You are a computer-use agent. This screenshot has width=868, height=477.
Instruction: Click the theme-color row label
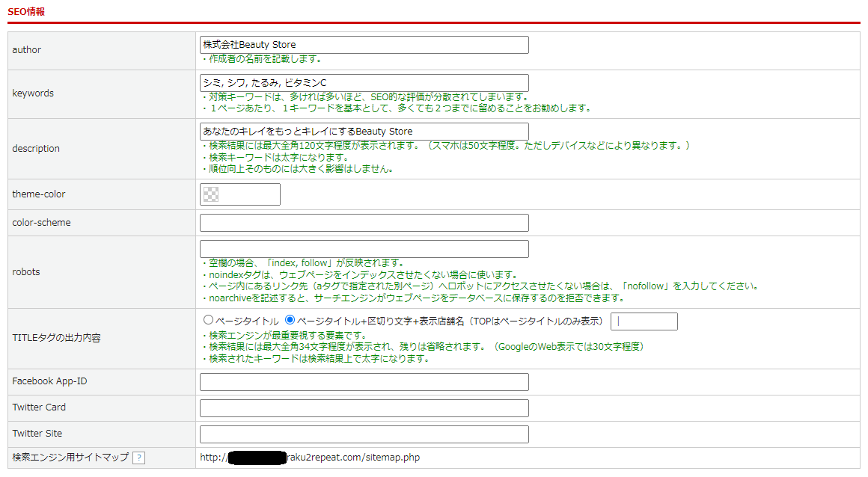point(39,194)
